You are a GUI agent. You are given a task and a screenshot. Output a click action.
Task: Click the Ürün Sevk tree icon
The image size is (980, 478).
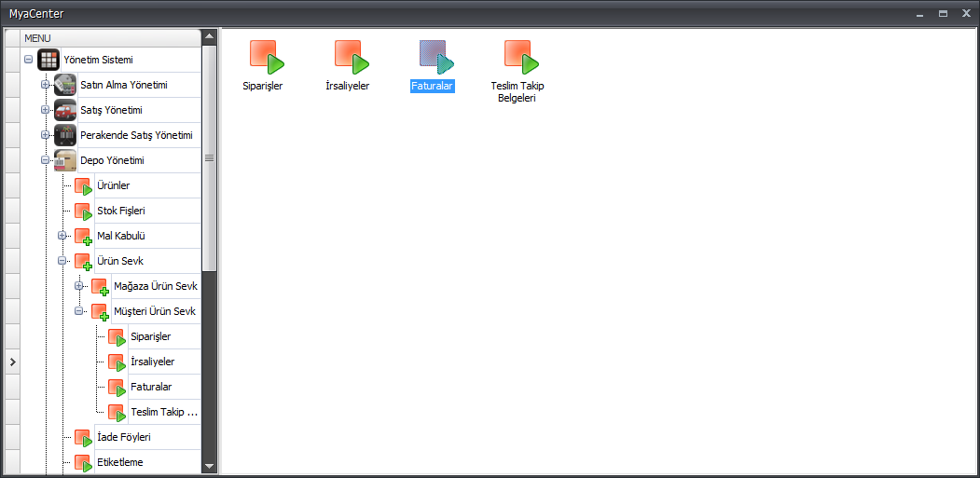pyautogui.click(x=83, y=261)
